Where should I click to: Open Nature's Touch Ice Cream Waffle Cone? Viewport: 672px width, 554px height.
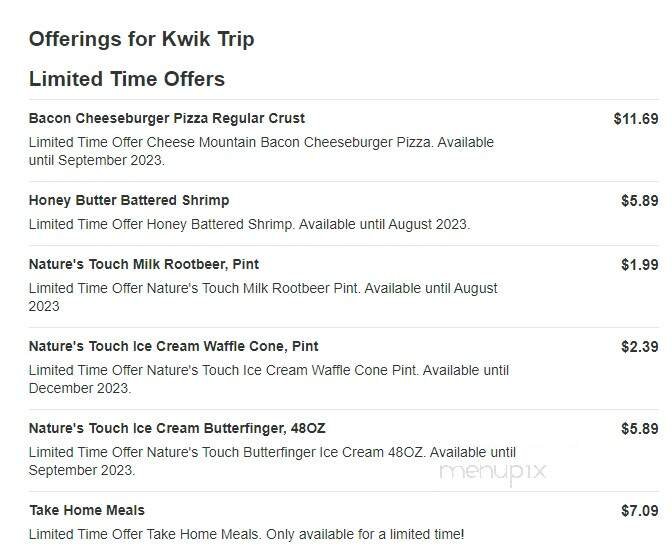pos(174,346)
